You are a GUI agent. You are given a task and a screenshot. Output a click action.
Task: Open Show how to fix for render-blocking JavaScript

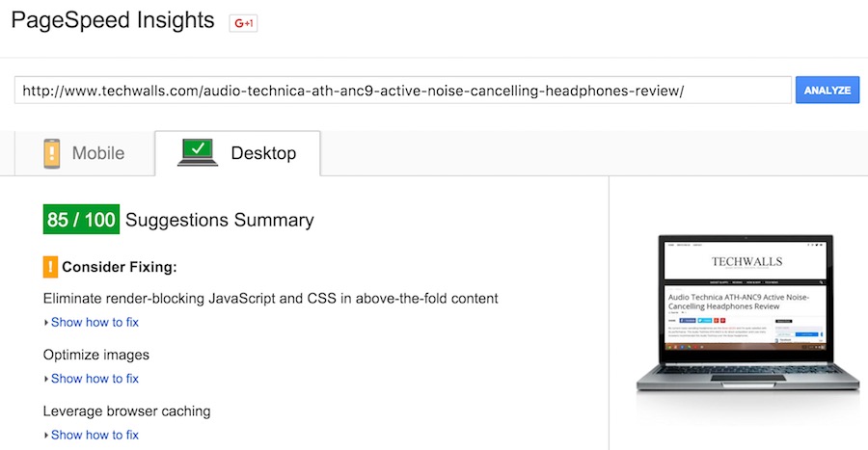pyautogui.click(x=95, y=322)
